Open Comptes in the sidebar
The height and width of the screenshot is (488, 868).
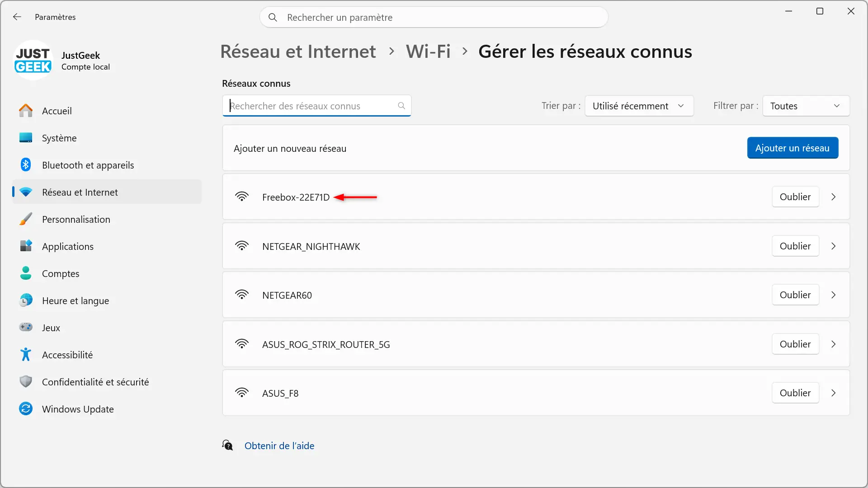tap(107, 273)
